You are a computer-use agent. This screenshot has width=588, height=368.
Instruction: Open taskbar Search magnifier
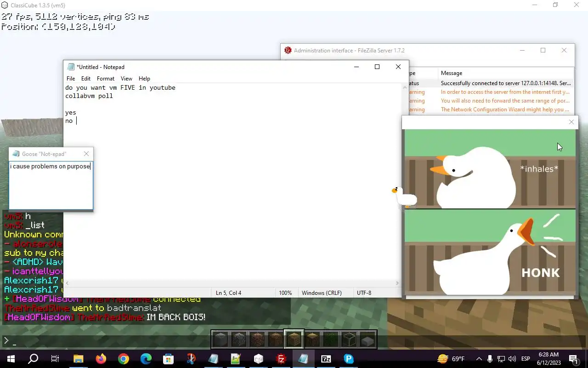click(x=33, y=359)
